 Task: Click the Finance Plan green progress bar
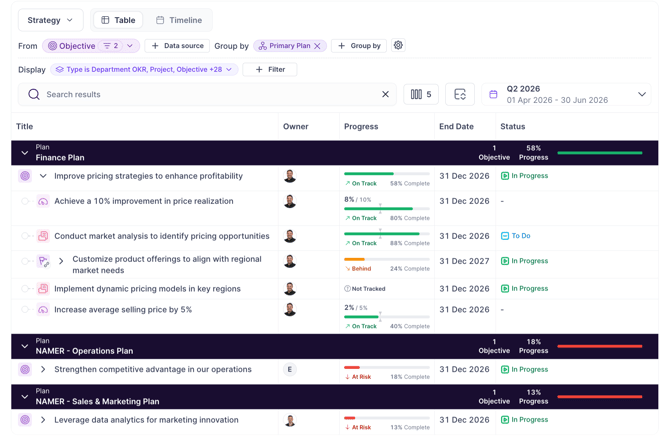click(x=600, y=153)
